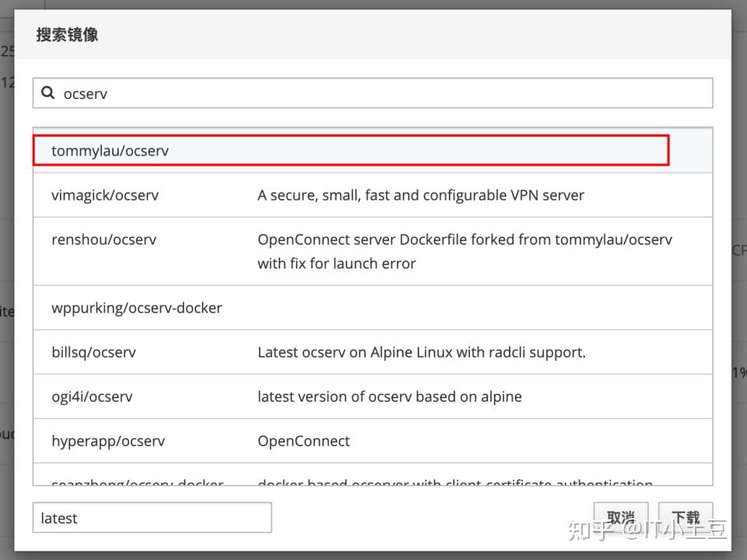747x560 pixels.
Task: Select the tommylau/ocserv image result
Action: [x=110, y=151]
